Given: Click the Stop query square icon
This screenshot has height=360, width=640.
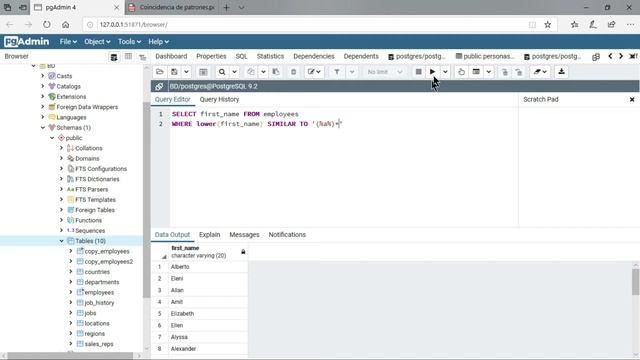Looking at the screenshot, I should click(418, 72).
